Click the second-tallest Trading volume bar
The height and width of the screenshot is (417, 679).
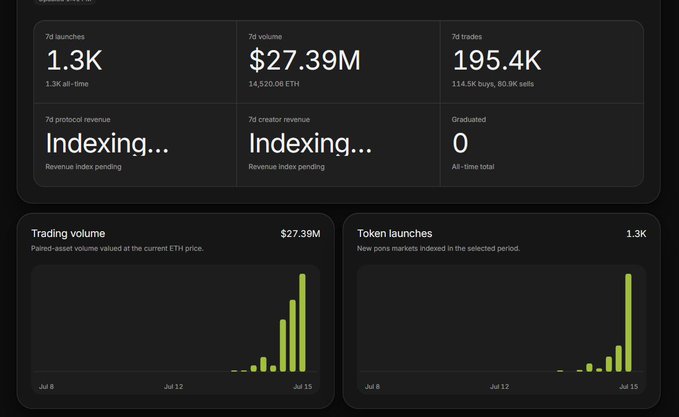tap(293, 336)
